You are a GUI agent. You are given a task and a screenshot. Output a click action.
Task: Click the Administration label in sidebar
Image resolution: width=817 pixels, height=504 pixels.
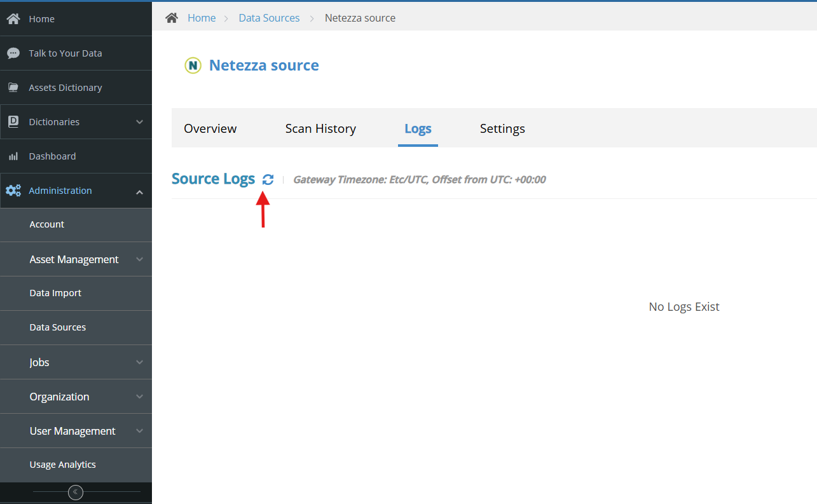coord(60,191)
